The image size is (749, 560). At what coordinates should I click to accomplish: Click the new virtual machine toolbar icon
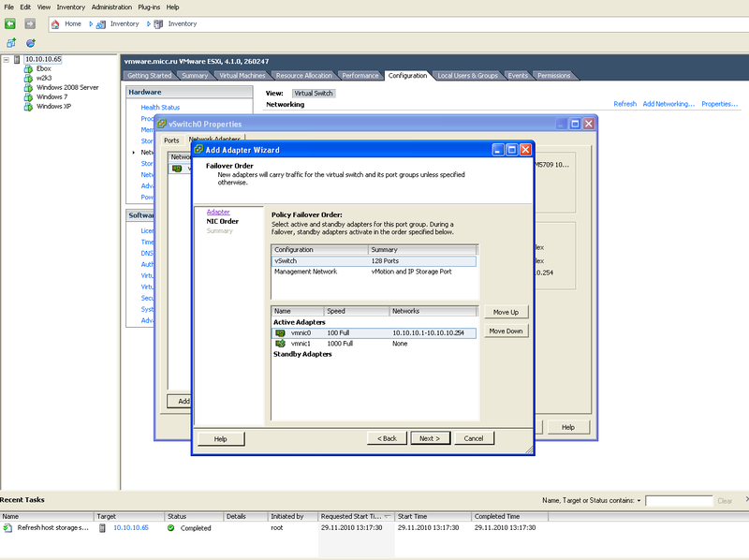11,43
